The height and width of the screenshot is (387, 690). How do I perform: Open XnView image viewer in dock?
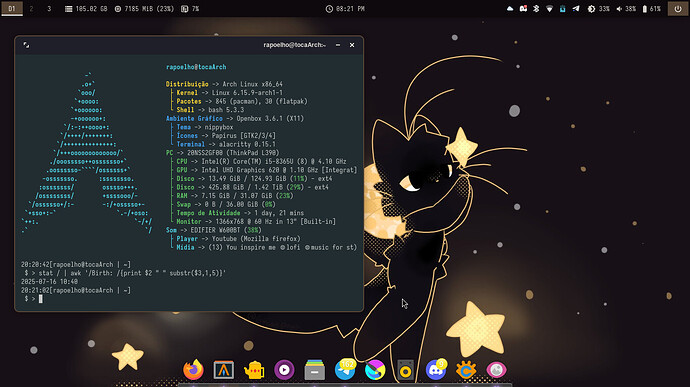tap(466, 370)
